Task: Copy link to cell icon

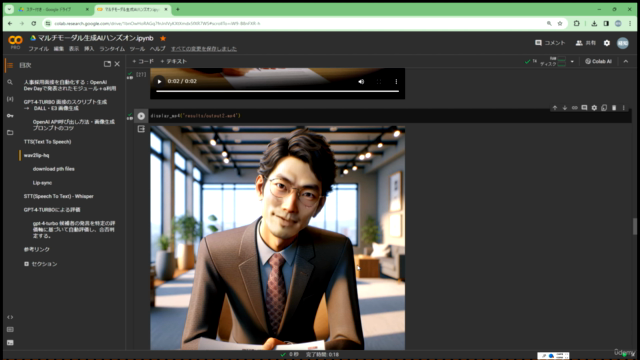Action: click(x=574, y=108)
